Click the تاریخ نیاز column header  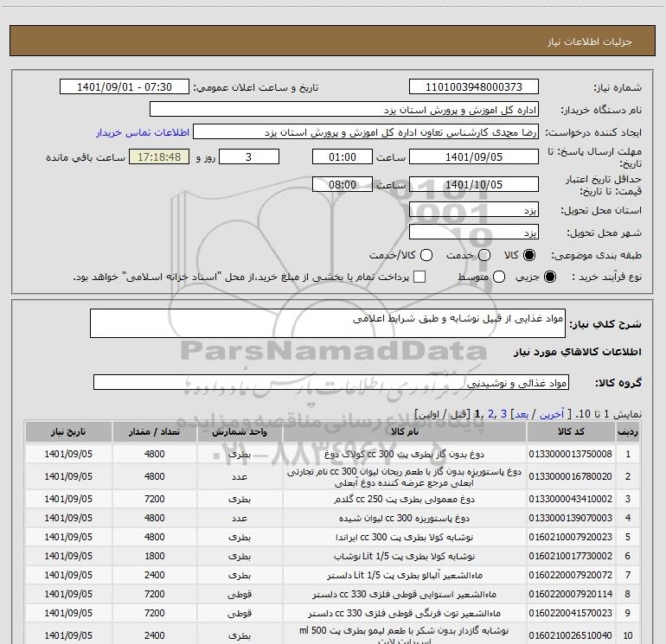point(68,431)
